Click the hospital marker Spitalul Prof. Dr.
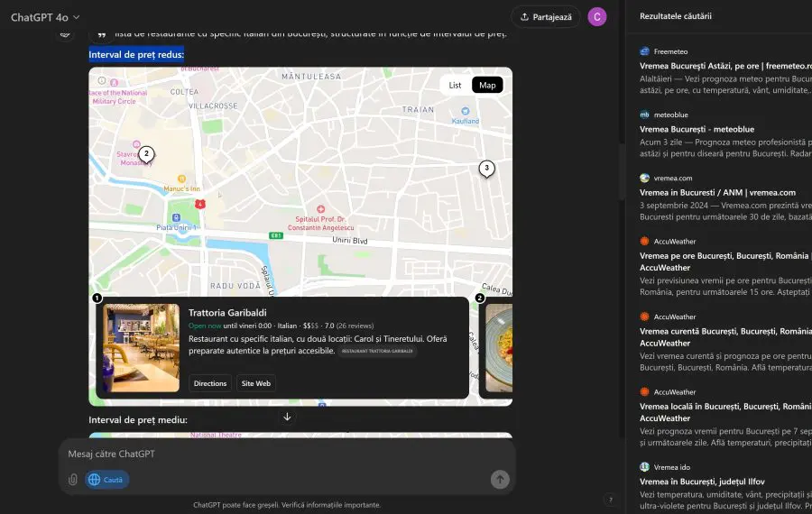This screenshot has height=514, width=812. pyautogui.click(x=320, y=209)
